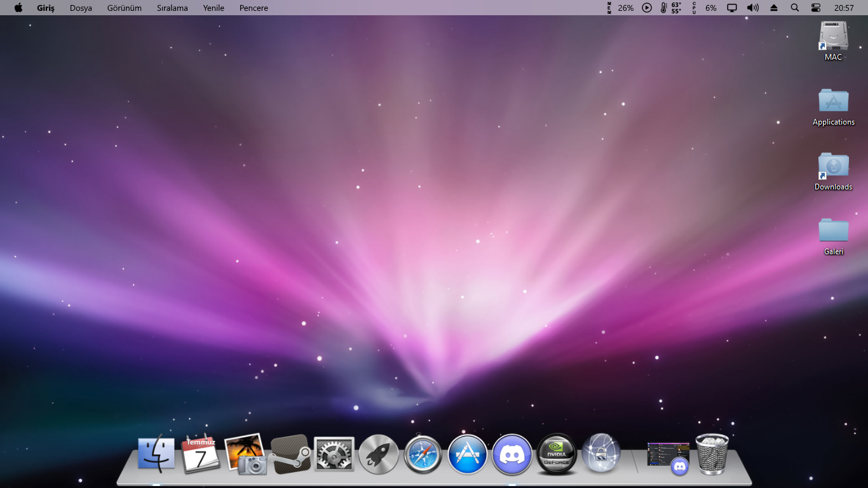Image resolution: width=868 pixels, height=488 pixels.
Task: Open the Applications folder on desktop
Action: [834, 106]
